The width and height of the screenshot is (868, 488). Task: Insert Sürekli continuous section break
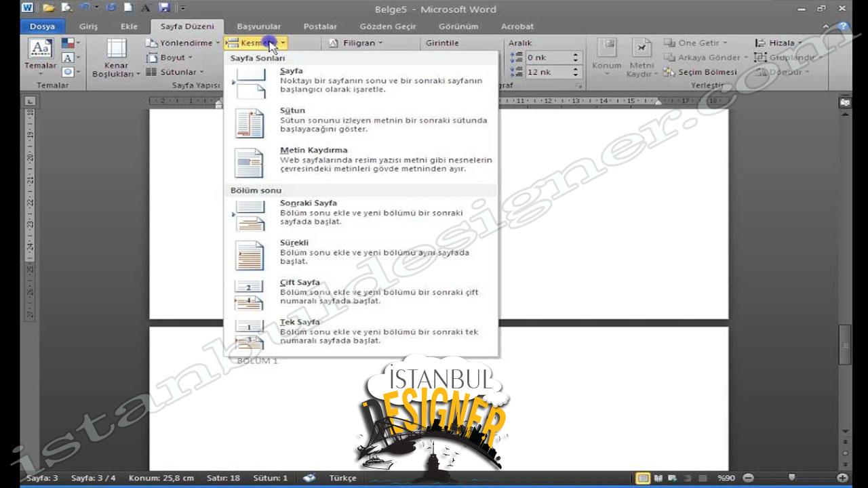361,254
